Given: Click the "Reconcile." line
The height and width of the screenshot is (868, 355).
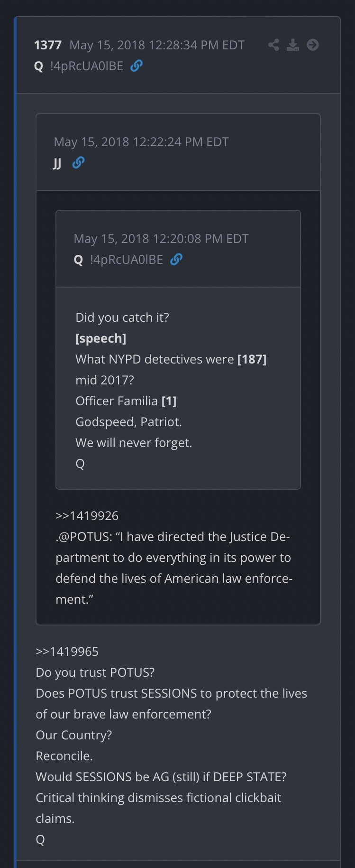Looking at the screenshot, I should pyautogui.click(x=64, y=756).
